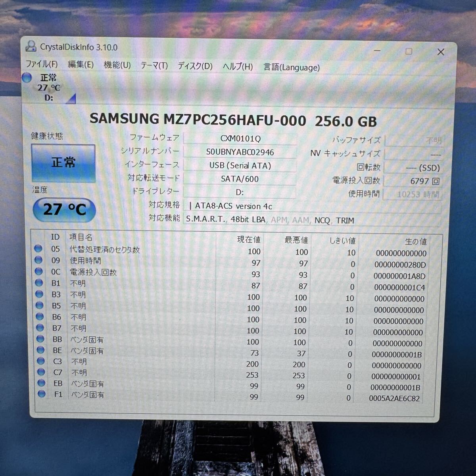This screenshot has height=476, width=476.
Task: Select the C7 attribute row
Action: [159, 373]
